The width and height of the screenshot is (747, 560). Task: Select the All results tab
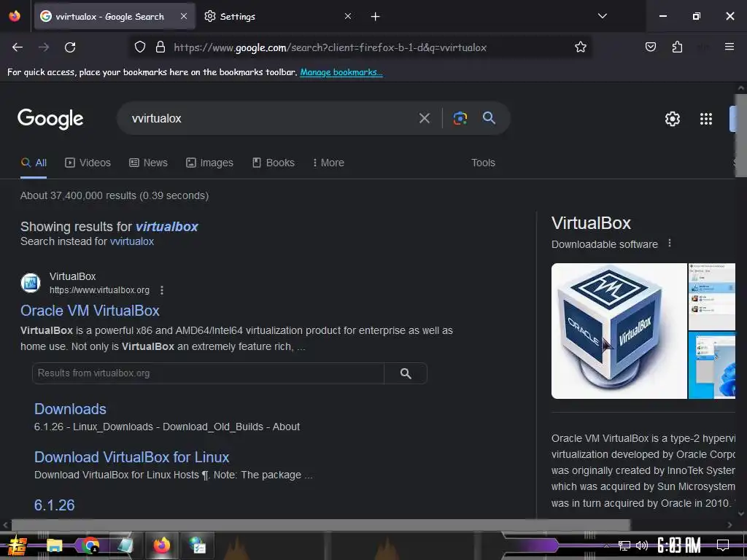pyautogui.click(x=34, y=163)
